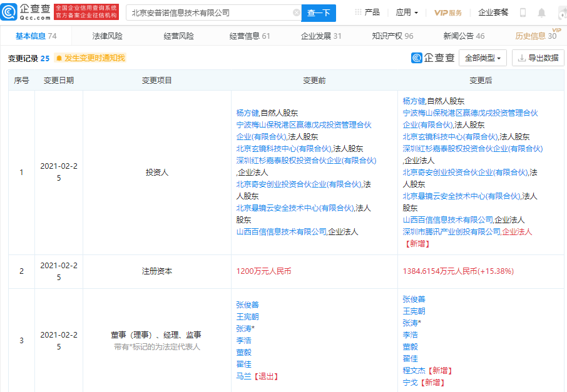
Task: Click the 变更日期 column header
Action: coord(59,80)
